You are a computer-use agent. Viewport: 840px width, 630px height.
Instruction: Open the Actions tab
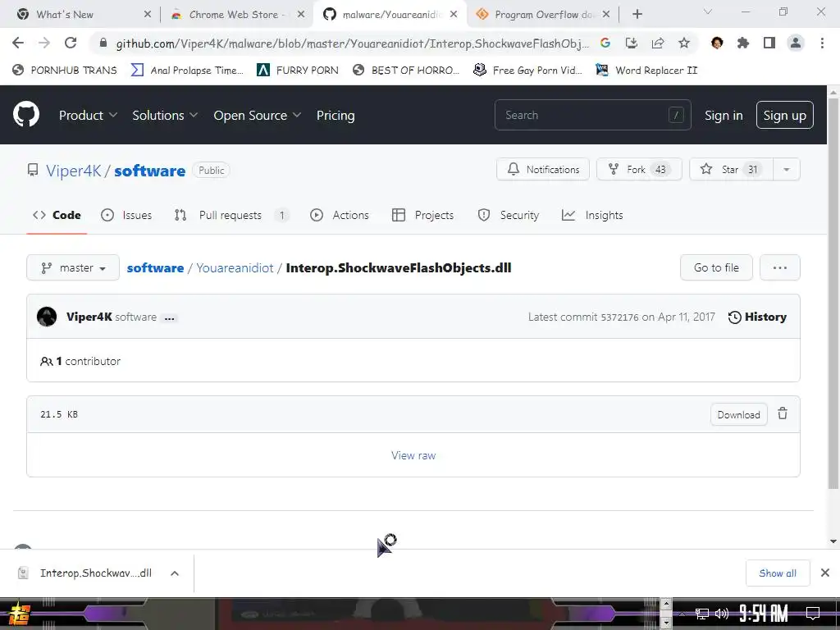click(340, 215)
